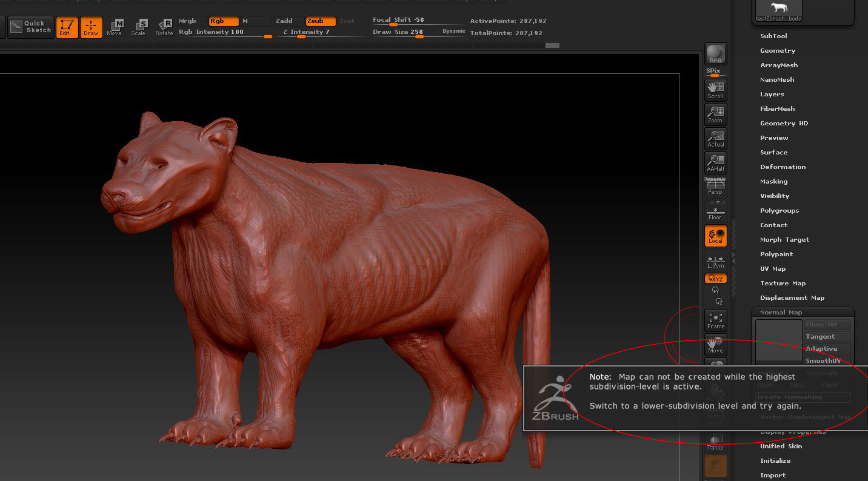Select XYZ rotation mode

click(x=716, y=279)
